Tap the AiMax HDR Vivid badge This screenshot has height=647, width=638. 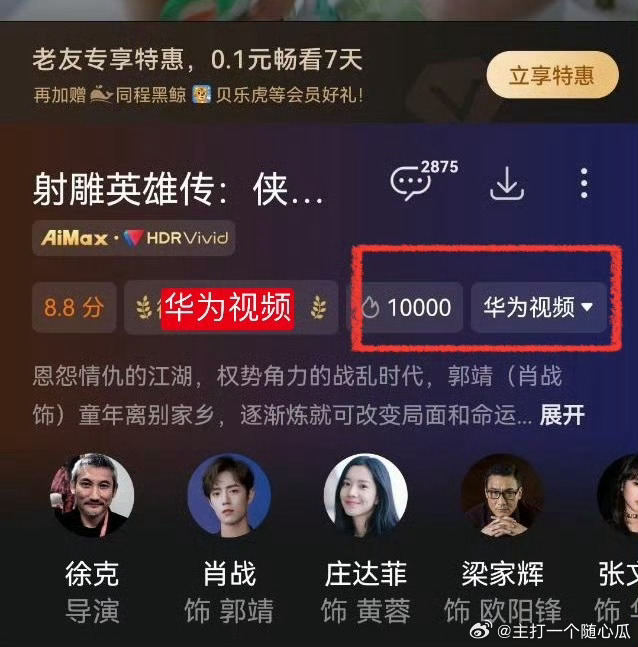(x=134, y=238)
